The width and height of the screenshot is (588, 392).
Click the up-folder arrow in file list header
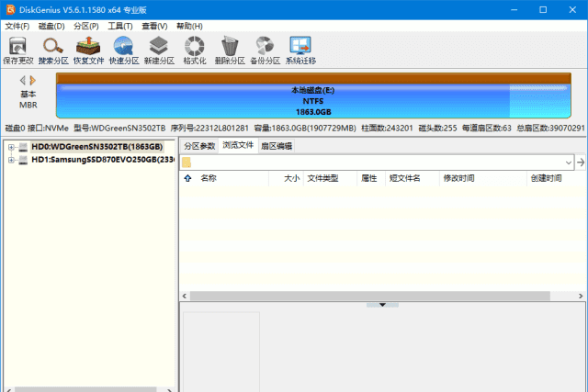coord(187,178)
